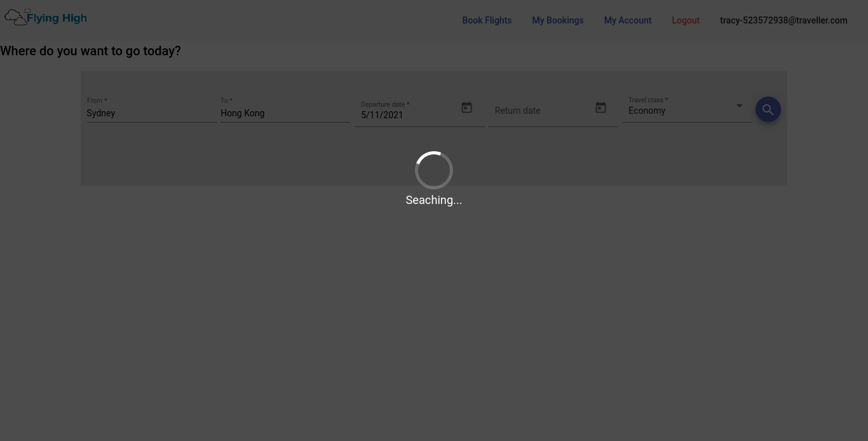Open the Book Flights menu item
Viewport: 868px width, 441px height.
pos(487,20)
